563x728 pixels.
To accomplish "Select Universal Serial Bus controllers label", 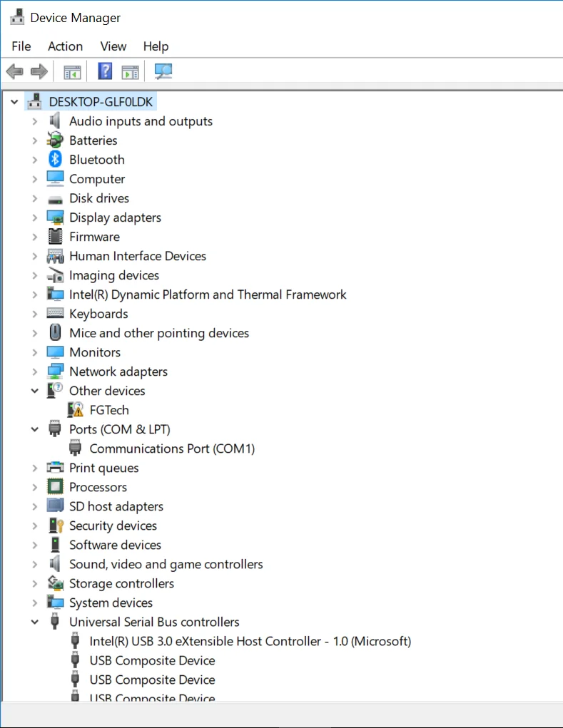I will [154, 622].
